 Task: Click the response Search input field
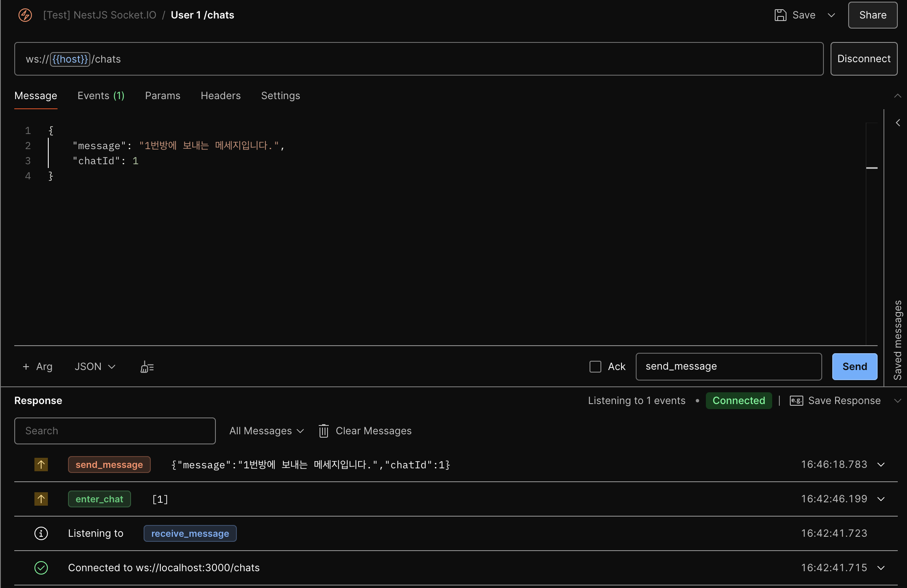115,431
